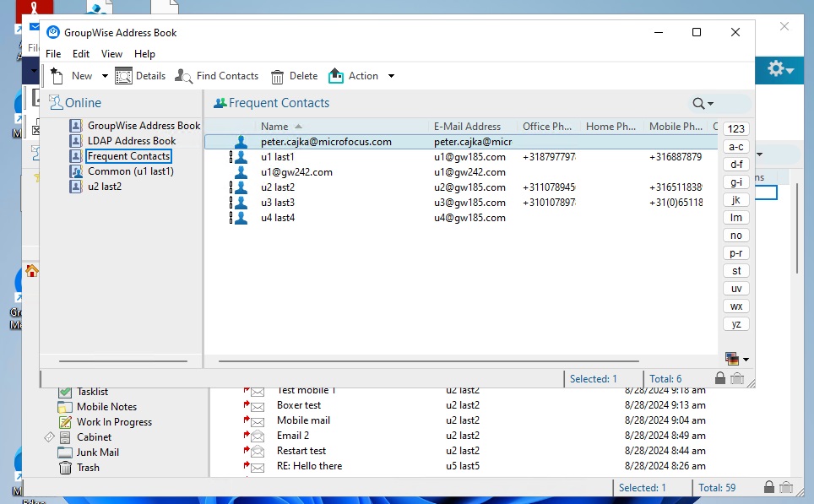The image size is (814, 504).
Task: Click the u2 last2 book icon
Action: (76, 187)
